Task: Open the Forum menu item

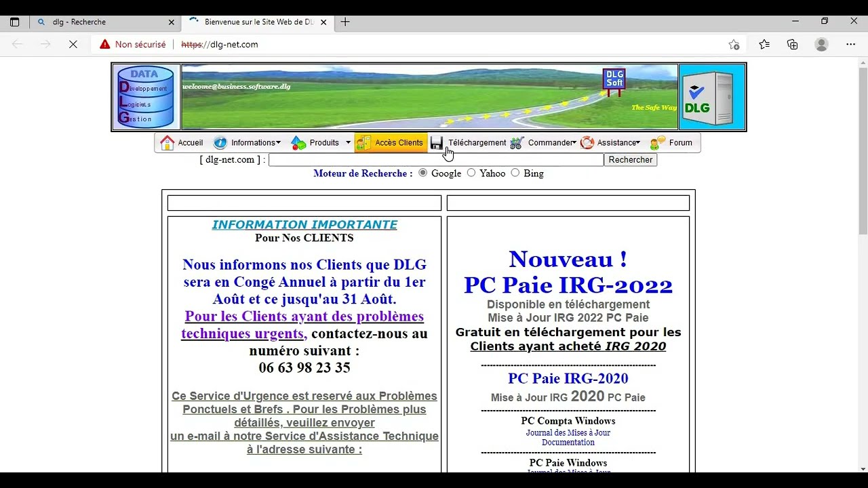Action: pyautogui.click(x=671, y=142)
